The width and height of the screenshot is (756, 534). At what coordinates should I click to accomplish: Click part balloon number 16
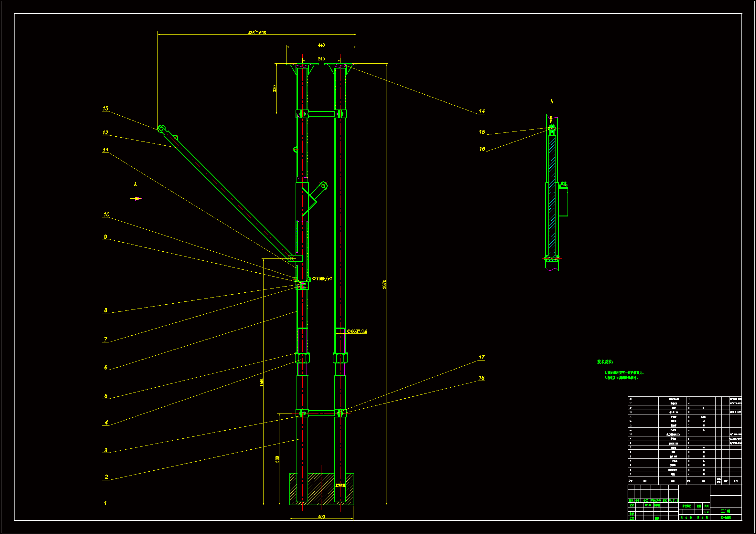(x=482, y=149)
